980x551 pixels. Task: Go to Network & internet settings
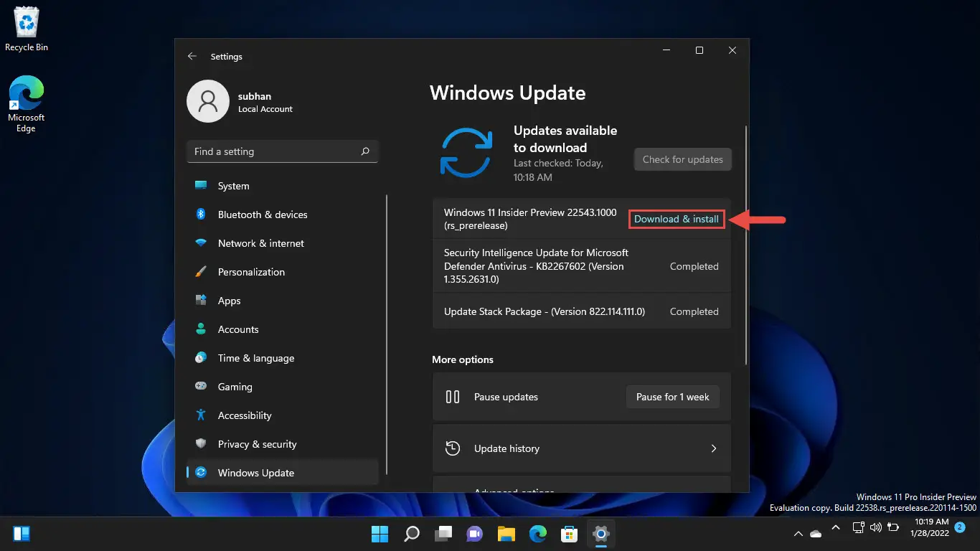(x=282, y=243)
